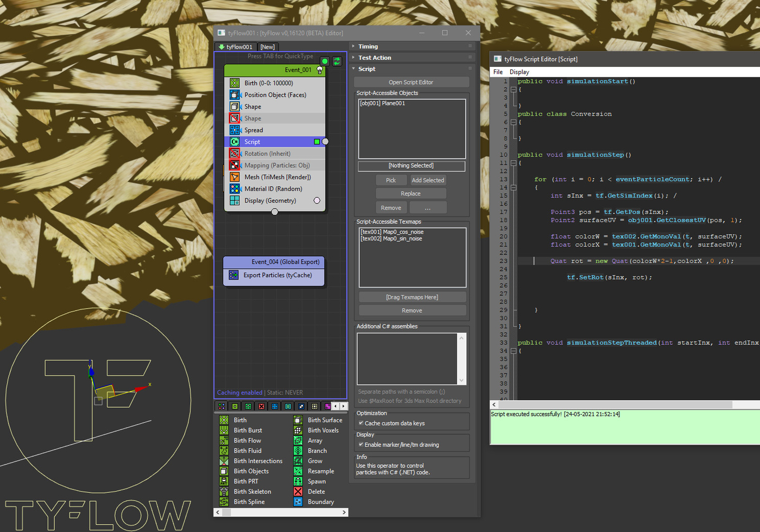Click the Spread operator icon
This screenshot has width=760, height=532.
(x=235, y=130)
